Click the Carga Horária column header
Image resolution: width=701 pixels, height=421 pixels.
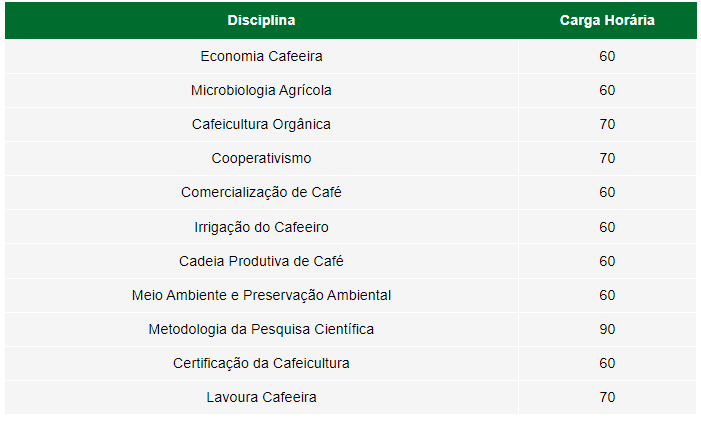pos(607,20)
